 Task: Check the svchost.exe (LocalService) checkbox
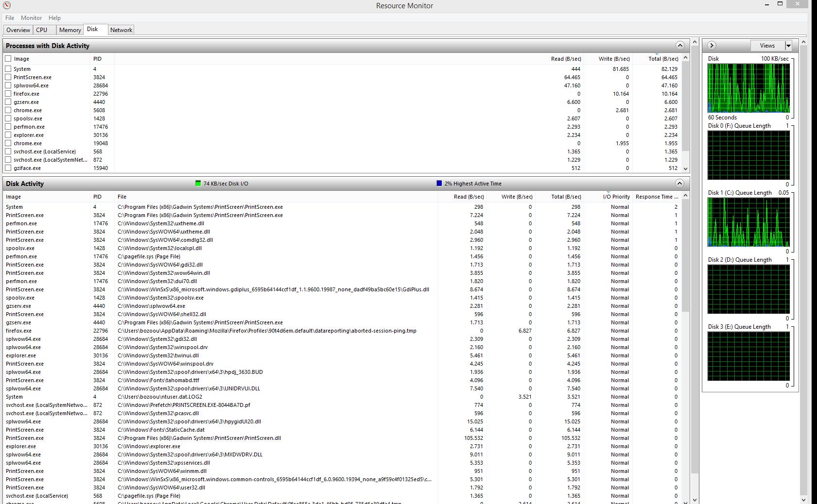[x=8, y=151]
